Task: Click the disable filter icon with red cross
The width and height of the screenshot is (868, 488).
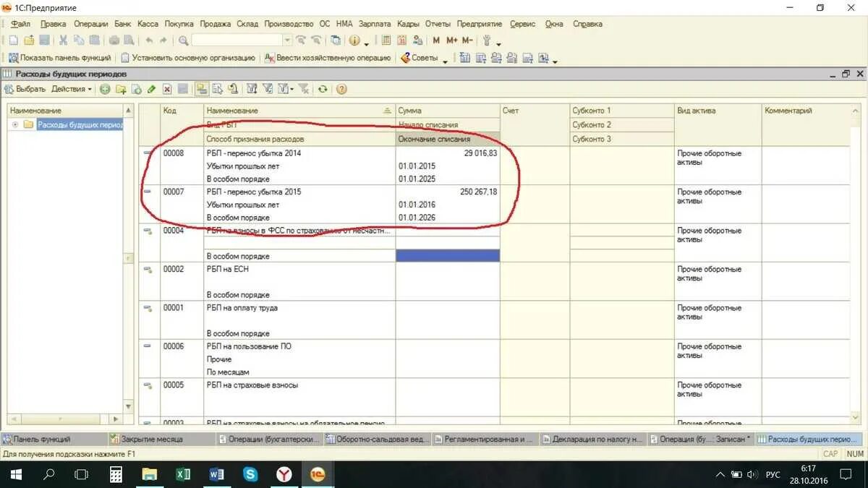Action: [304, 89]
